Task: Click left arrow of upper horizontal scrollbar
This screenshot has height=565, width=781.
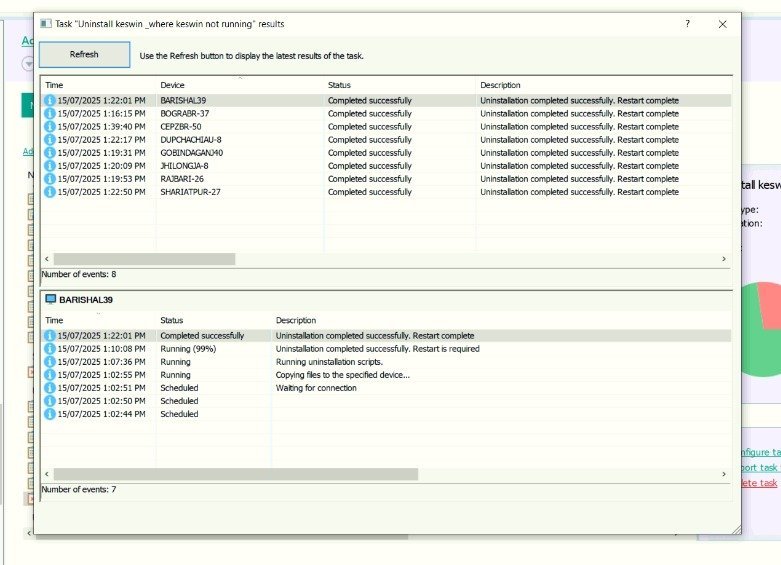Action: pos(47,259)
